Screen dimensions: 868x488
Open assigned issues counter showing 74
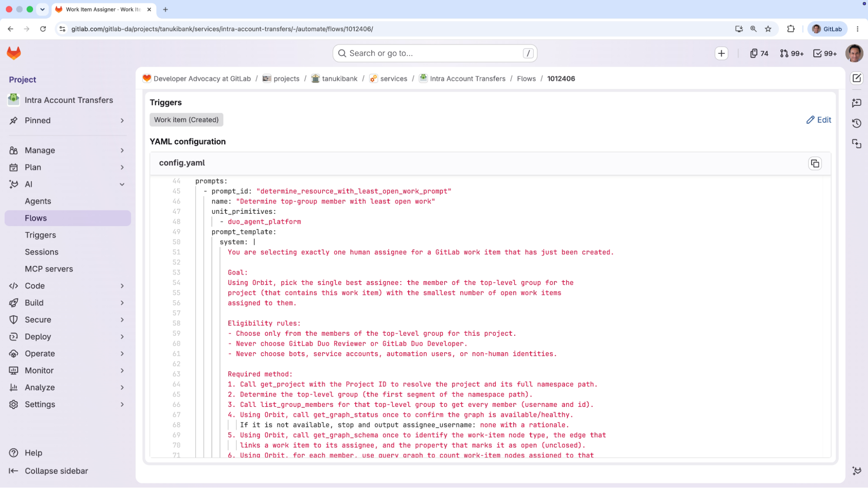coord(759,53)
